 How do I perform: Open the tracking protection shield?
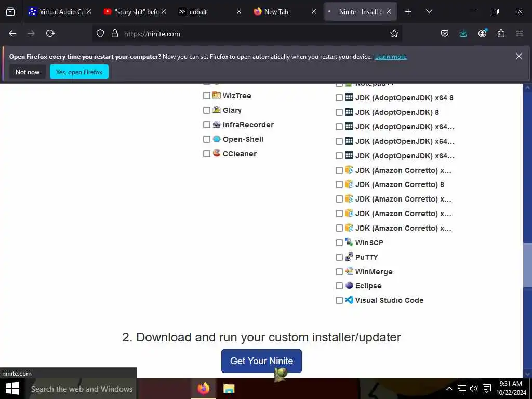click(100, 33)
